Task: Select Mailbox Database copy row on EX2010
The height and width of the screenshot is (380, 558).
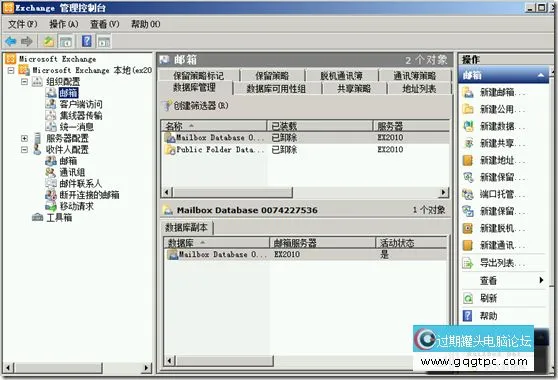Action: (x=306, y=255)
